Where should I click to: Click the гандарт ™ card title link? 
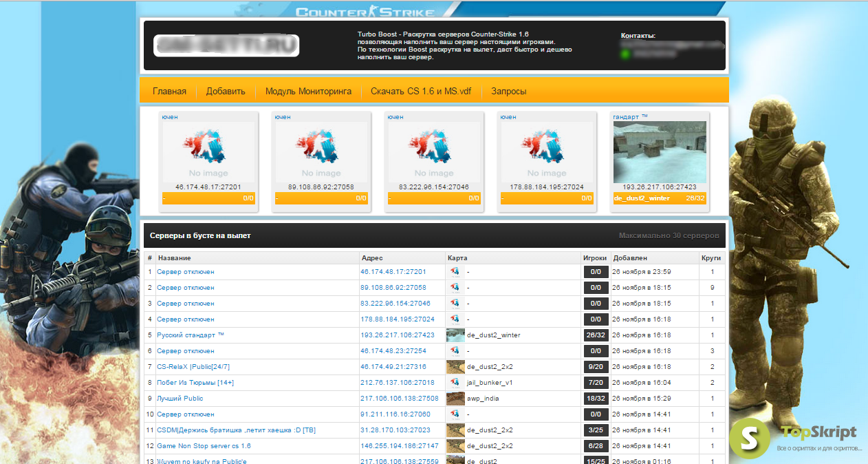tap(630, 117)
